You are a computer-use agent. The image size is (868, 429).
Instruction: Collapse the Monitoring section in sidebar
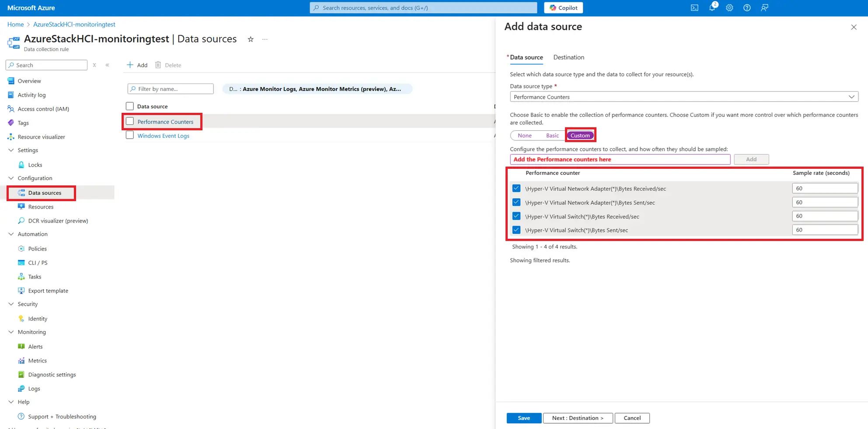[x=11, y=332]
